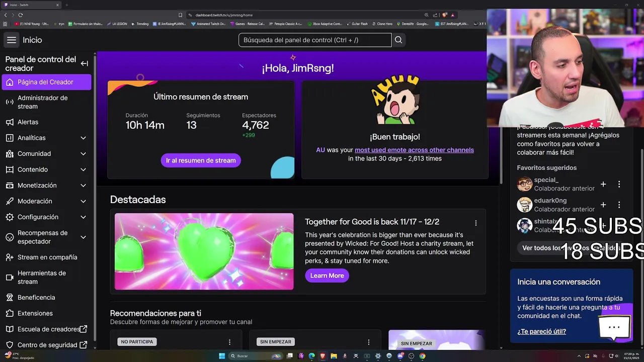This screenshot has width=644, height=362.
Task: Go back in browser
Action: [x=6, y=15]
